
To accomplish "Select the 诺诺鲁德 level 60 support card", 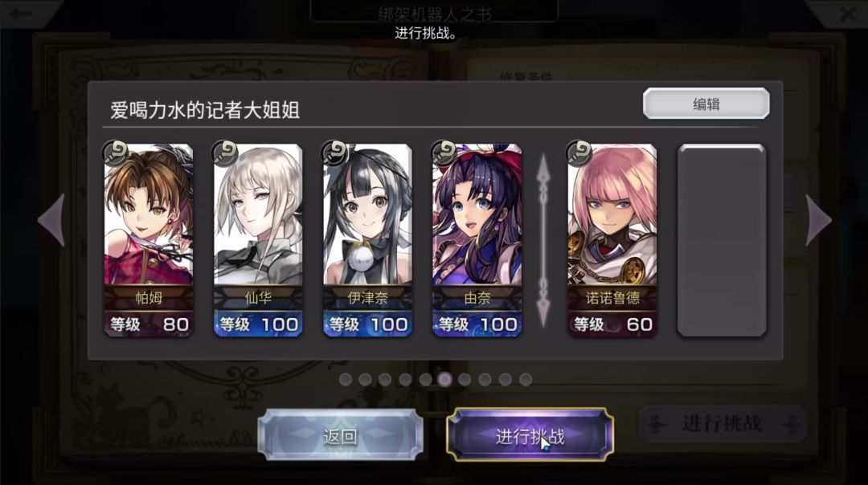I will (612, 240).
